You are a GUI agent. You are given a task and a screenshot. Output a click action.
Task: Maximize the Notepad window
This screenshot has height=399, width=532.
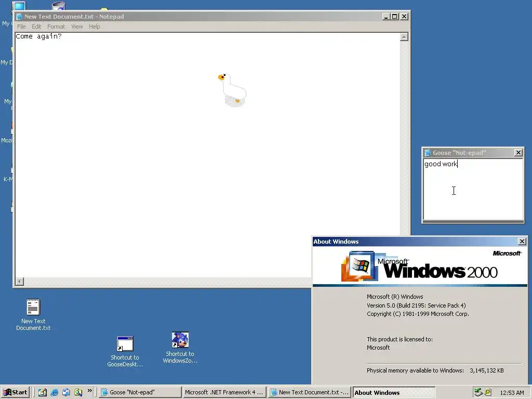pos(395,16)
